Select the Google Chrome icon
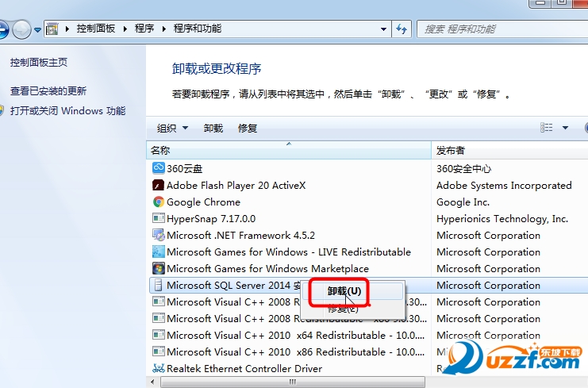The image size is (588, 388). pos(158,202)
